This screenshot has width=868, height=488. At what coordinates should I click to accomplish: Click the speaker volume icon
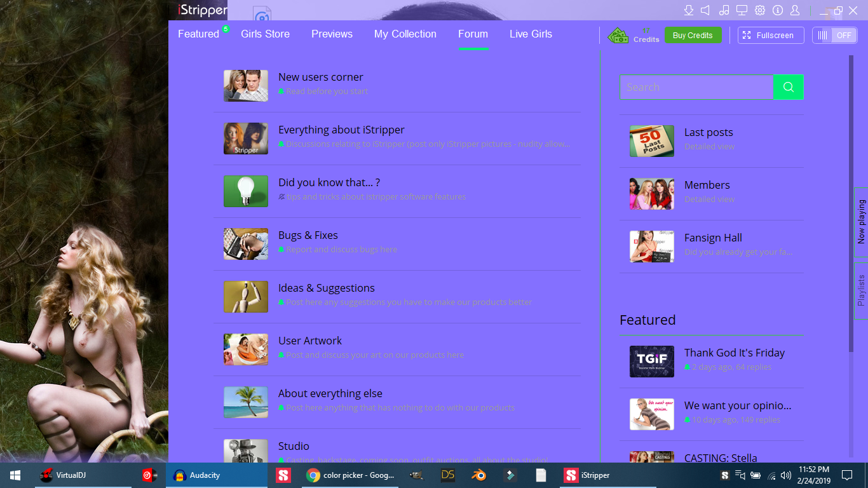coord(705,10)
